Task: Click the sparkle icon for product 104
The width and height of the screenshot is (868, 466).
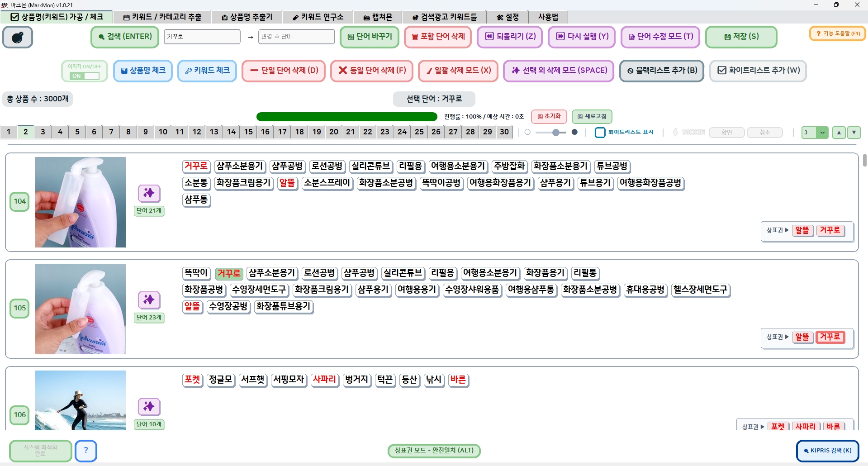Action: (x=149, y=193)
